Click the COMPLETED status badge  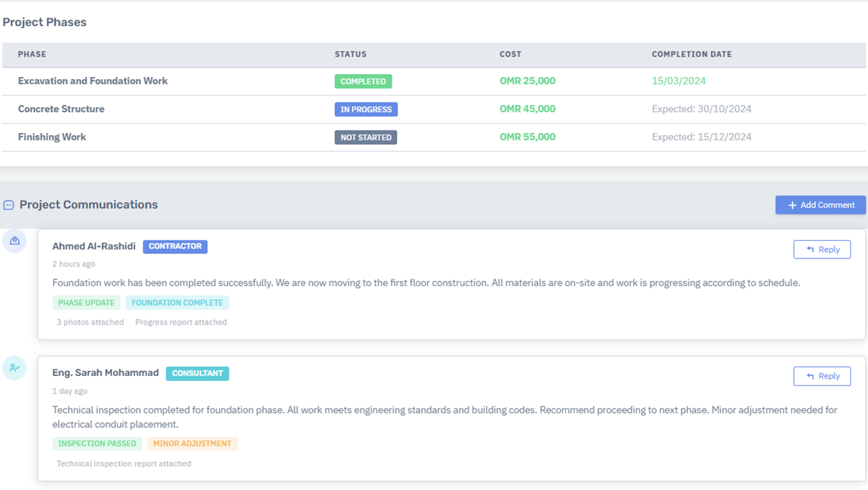point(363,82)
